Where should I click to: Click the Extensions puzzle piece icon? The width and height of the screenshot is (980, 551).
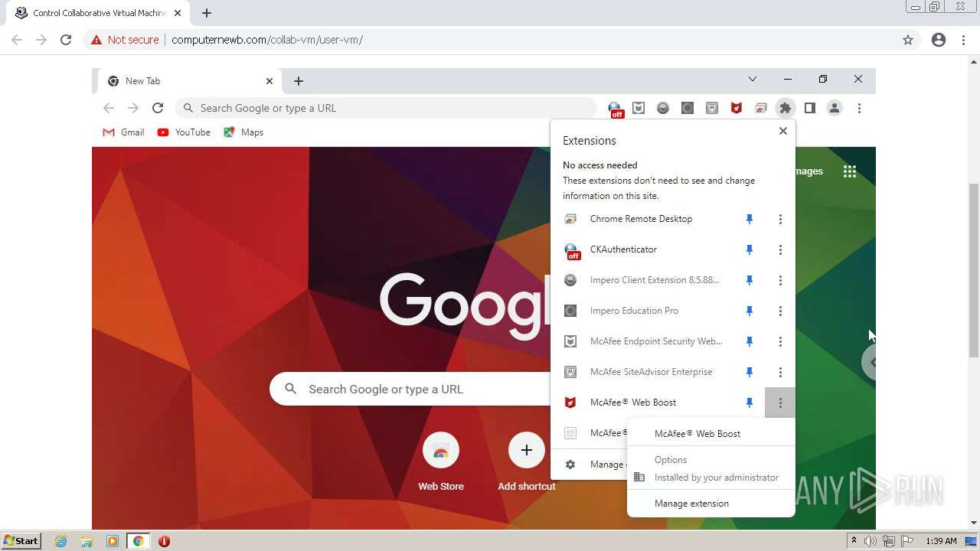pos(786,108)
